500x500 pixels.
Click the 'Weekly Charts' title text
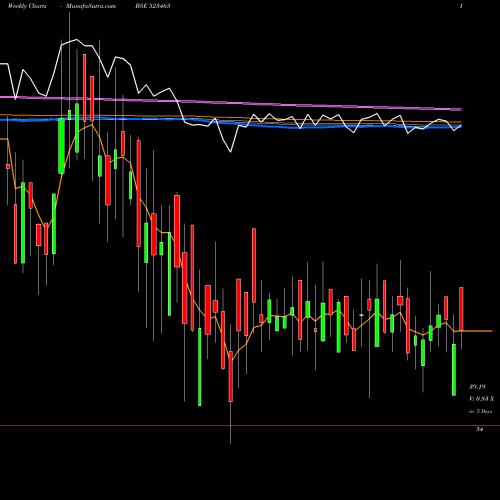coord(27,6)
